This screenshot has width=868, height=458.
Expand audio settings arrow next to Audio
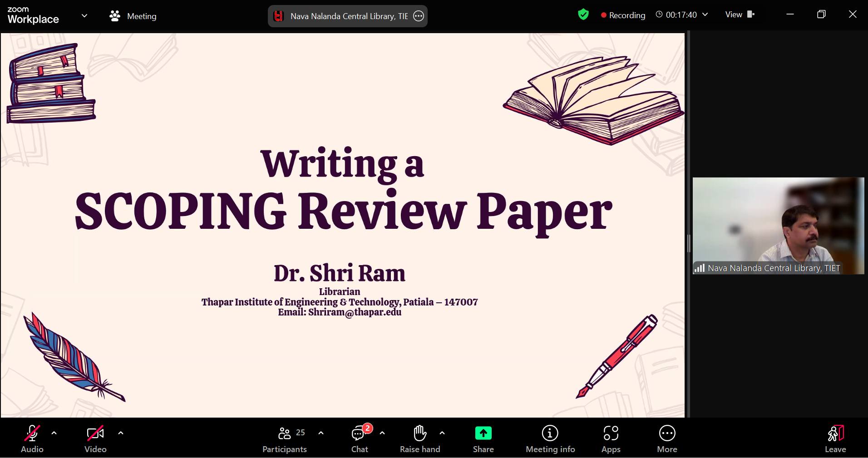[54, 433]
